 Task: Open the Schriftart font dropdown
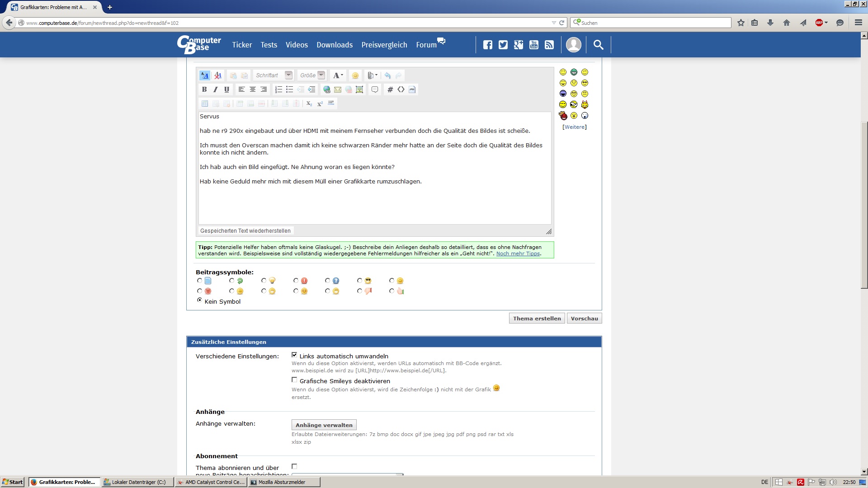(x=288, y=75)
